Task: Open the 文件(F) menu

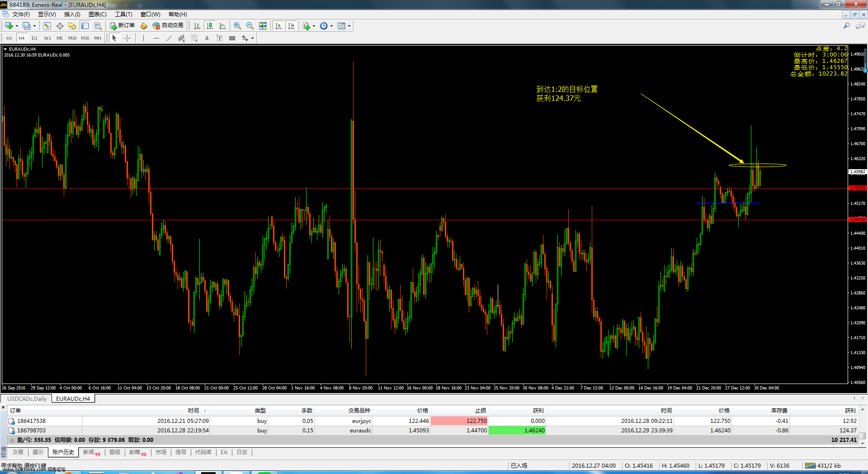Action: (x=21, y=14)
